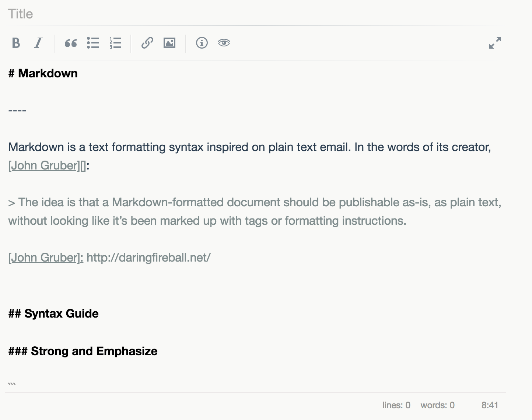Create a bulleted unordered list
The image size is (532, 420).
point(93,43)
